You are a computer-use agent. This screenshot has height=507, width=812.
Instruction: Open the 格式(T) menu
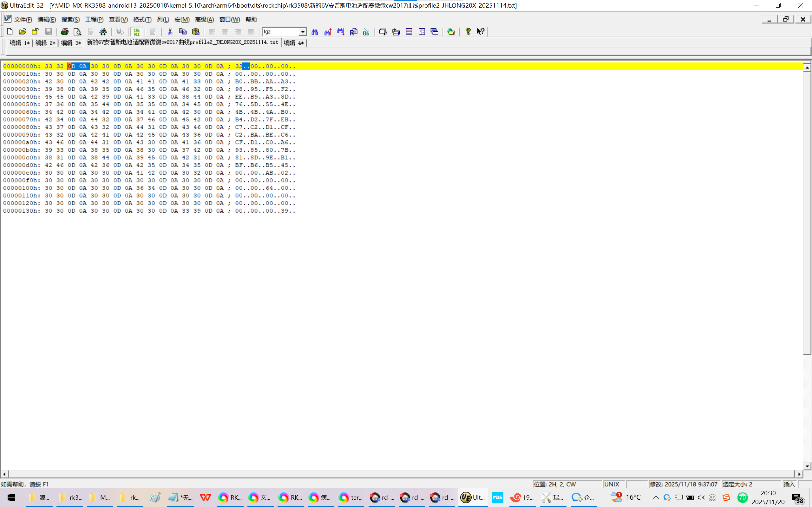[142, 19]
